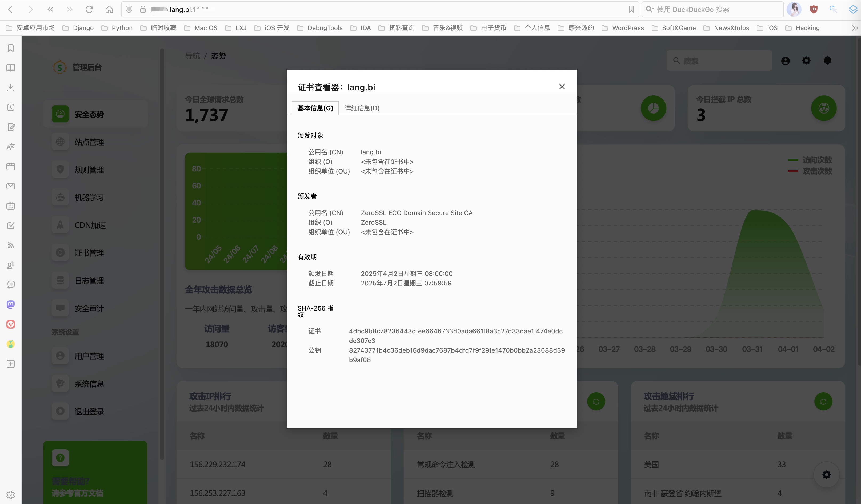
Task: Go to 证书管理 in the menu
Action: coord(89,253)
